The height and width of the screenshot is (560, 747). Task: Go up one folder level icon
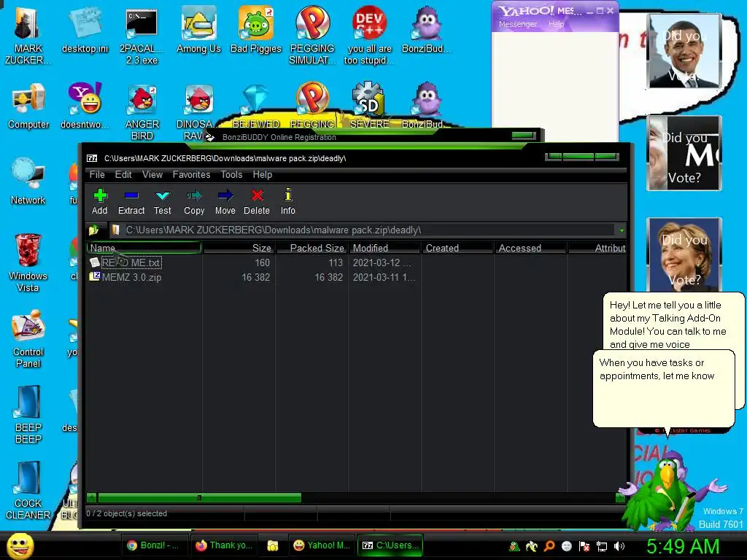tap(93, 230)
